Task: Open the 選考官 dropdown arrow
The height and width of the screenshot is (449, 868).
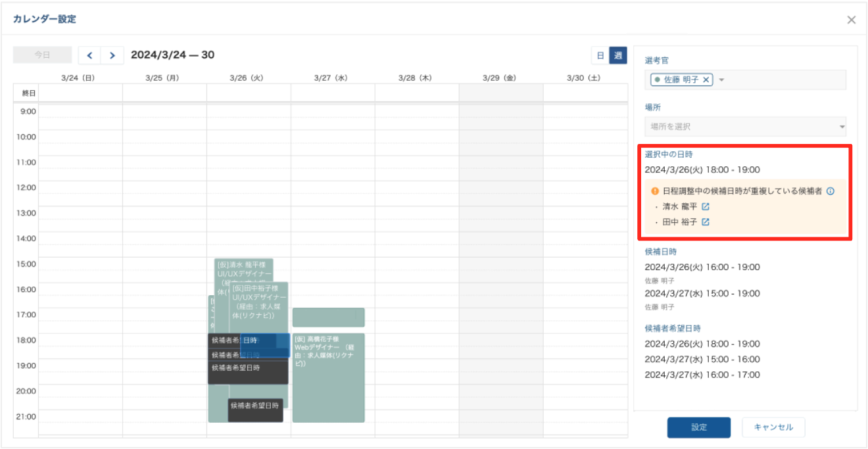Action: click(721, 80)
